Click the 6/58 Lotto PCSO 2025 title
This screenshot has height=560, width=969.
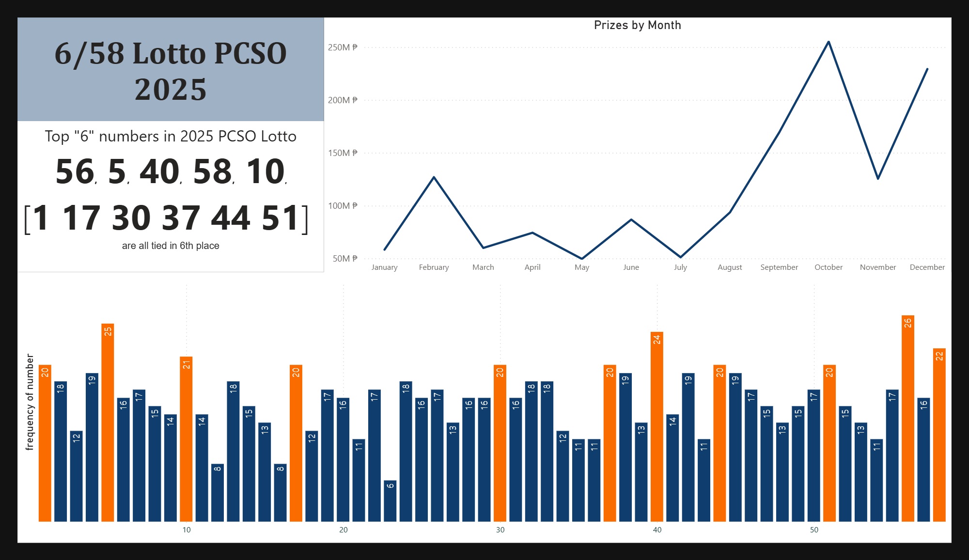171,71
